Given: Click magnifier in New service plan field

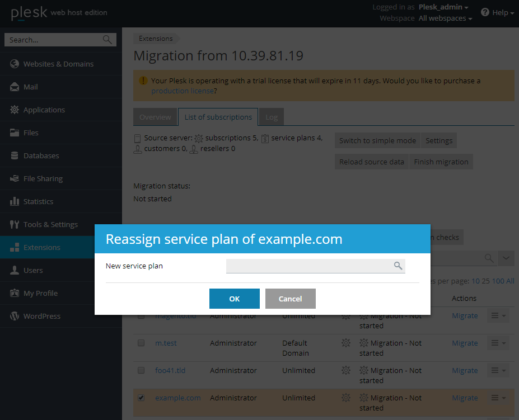Looking at the screenshot, I should (398, 266).
